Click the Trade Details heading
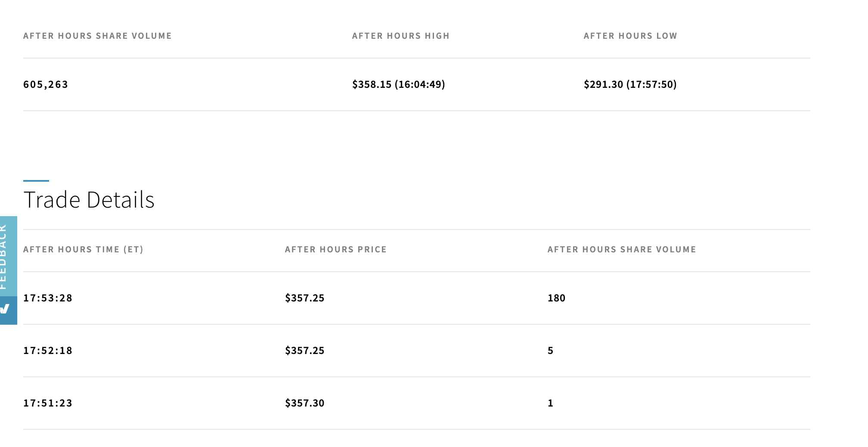The image size is (868, 447). pyautogui.click(x=89, y=200)
